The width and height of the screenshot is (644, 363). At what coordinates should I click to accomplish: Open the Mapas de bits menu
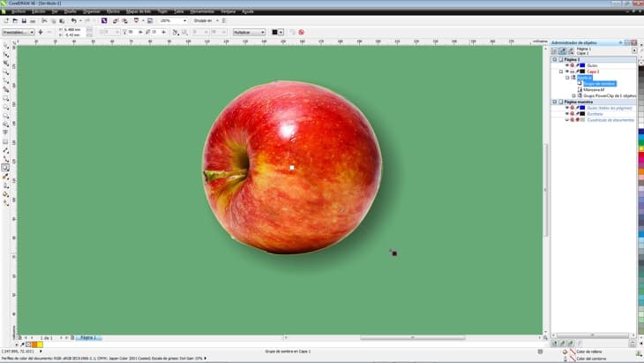[139, 11]
